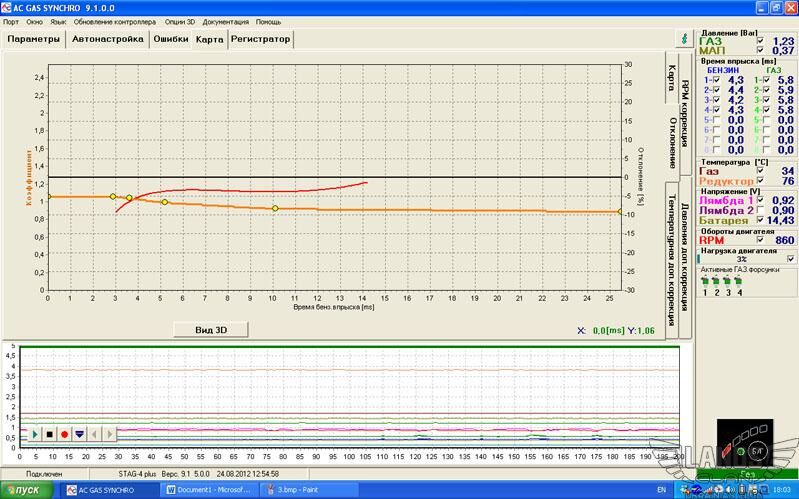Select the leftmost yellow point on map curve

pyautogui.click(x=113, y=196)
